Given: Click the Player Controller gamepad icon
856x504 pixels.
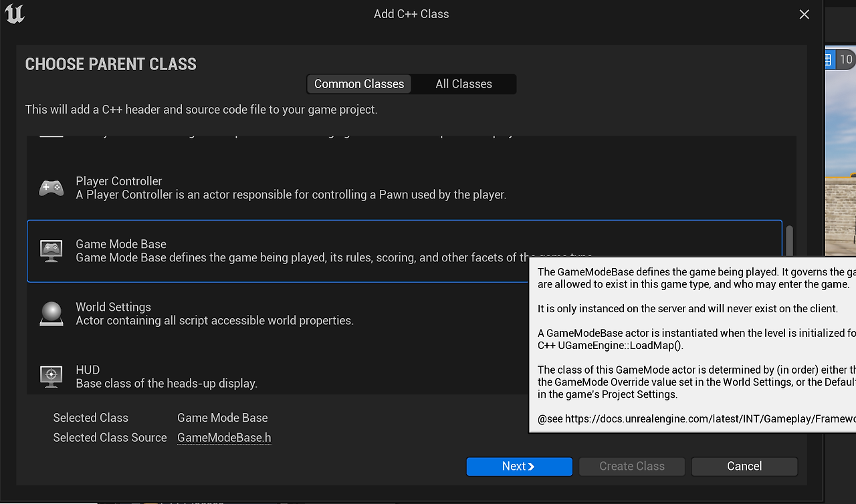Looking at the screenshot, I should [51, 188].
